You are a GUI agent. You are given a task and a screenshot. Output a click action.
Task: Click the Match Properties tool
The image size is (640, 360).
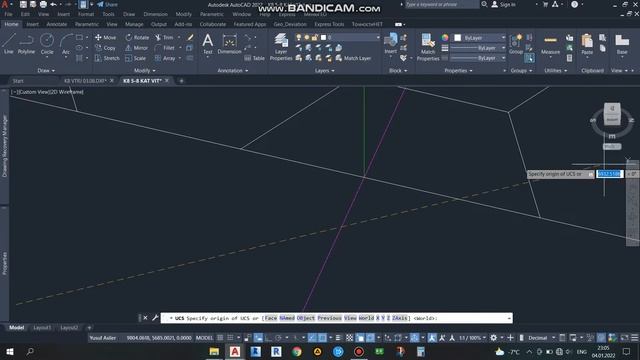[428, 47]
